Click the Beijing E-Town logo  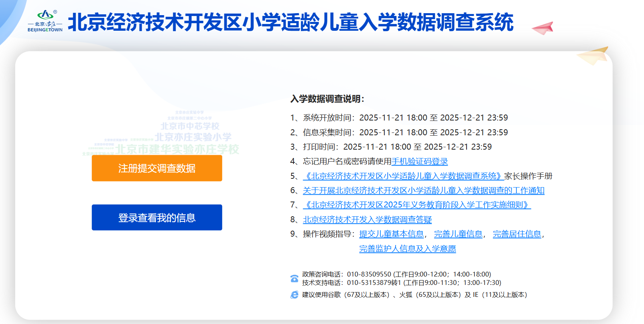(x=45, y=21)
